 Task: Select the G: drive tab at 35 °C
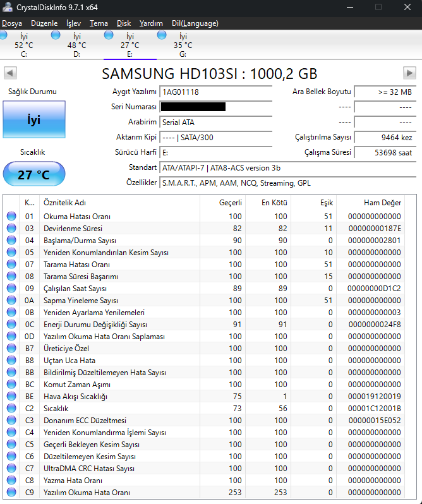[x=183, y=45]
